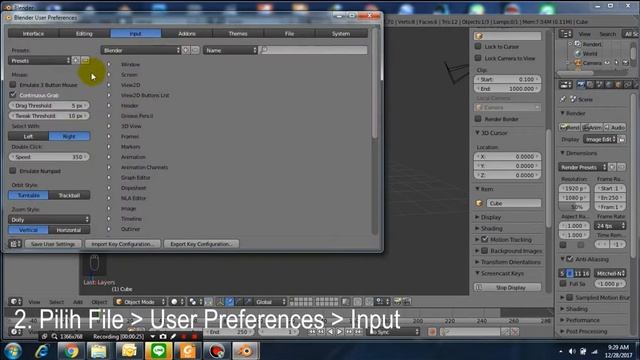The height and width of the screenshot is (360, 640).
Task: Toggle Camera visibility eye in Outliner
Action: click(x=607, y=63)
